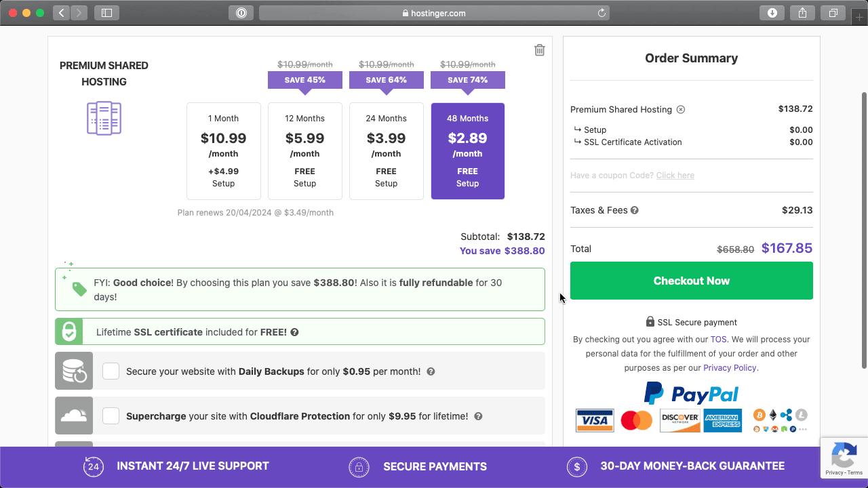Viewport: 868px width, 488px height.
Task: Reload the hostinger.com page
Action: [x=601, y=13]
